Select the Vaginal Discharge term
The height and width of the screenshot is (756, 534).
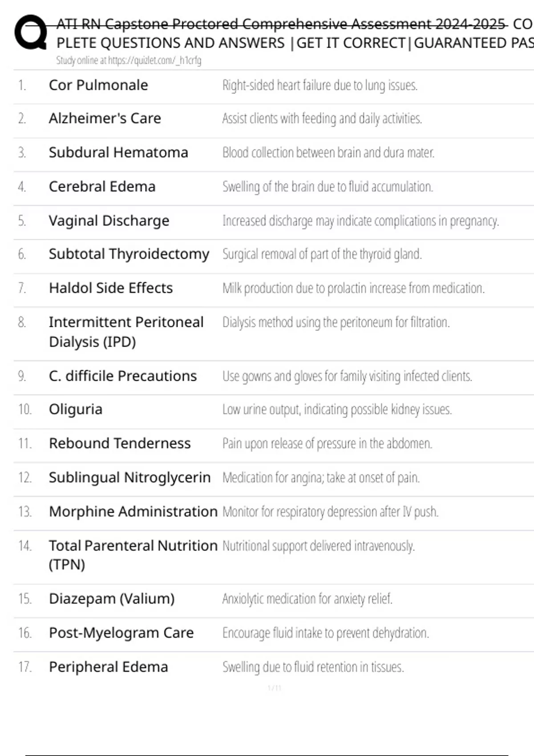[109, 221]
